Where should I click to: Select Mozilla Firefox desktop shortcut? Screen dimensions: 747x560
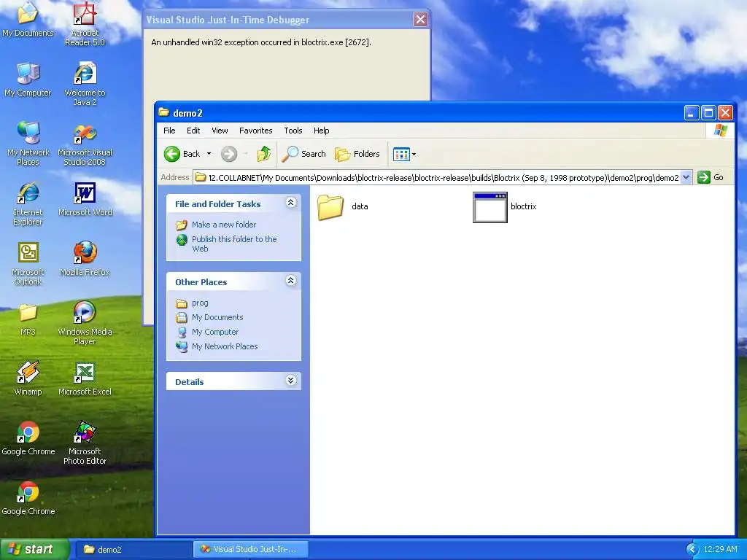pos(85,259)
